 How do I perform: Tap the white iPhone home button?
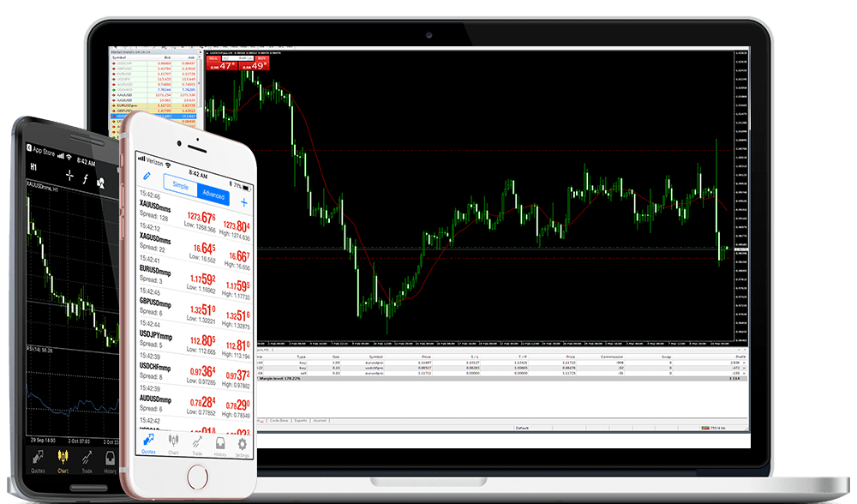[197, 477]
